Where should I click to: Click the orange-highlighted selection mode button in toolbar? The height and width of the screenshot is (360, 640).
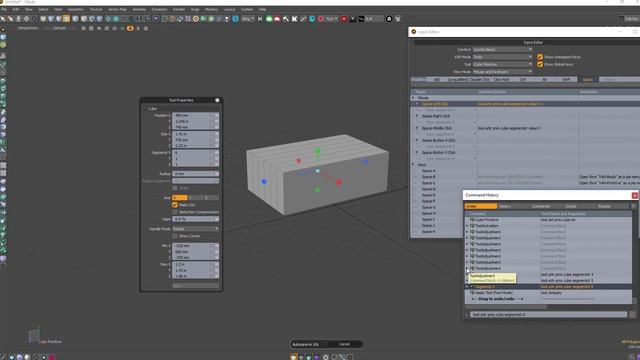pyautogui.click(x=66, y=19)
